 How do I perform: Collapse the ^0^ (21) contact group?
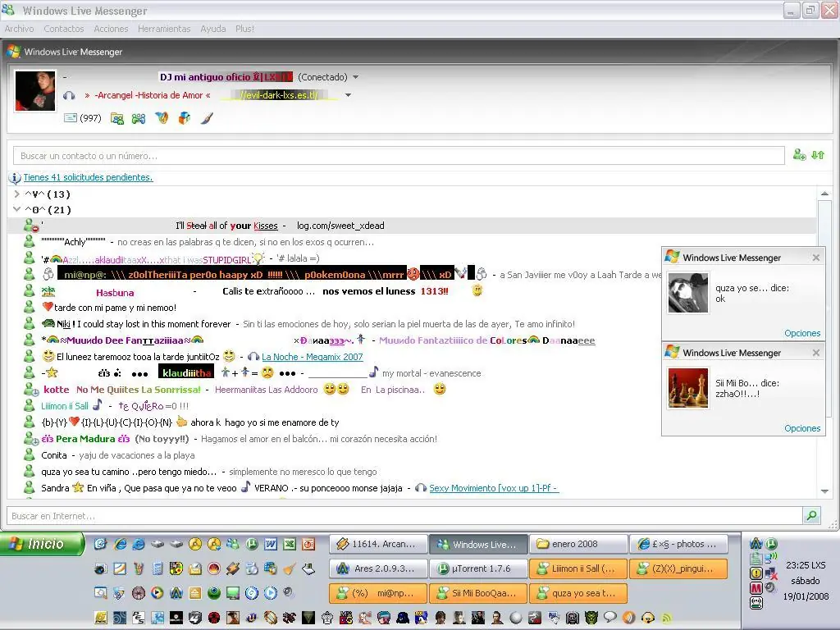coord(16,209)
